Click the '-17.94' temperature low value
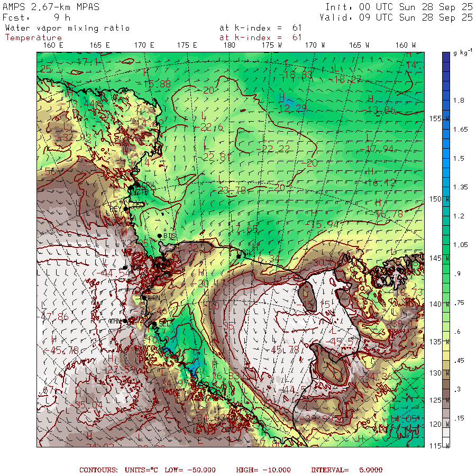This screenshot has height=476, width=476. pyautogui.click(x=376, y=149)
